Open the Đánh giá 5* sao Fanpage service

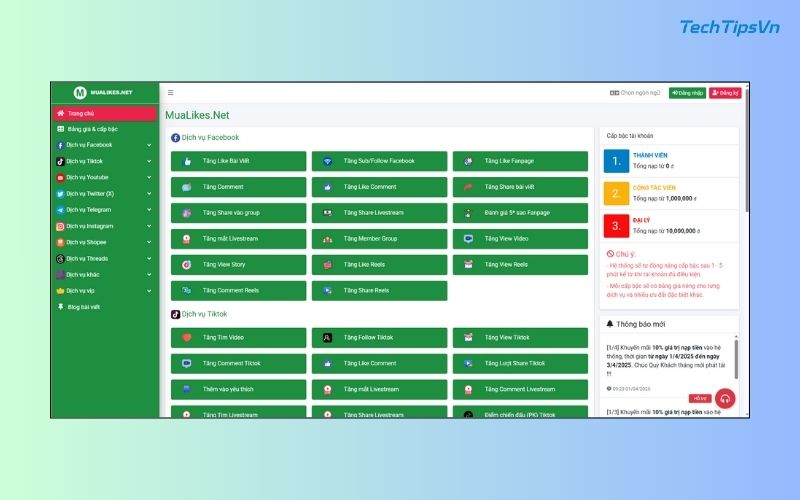pyautogui.click(x=520, y=213)
